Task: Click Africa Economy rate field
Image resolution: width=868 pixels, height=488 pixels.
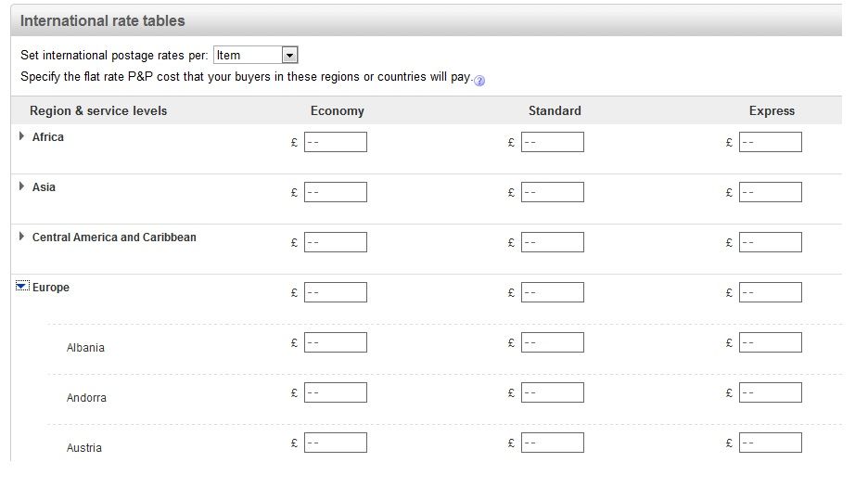Action: click(x=335, y=142)
